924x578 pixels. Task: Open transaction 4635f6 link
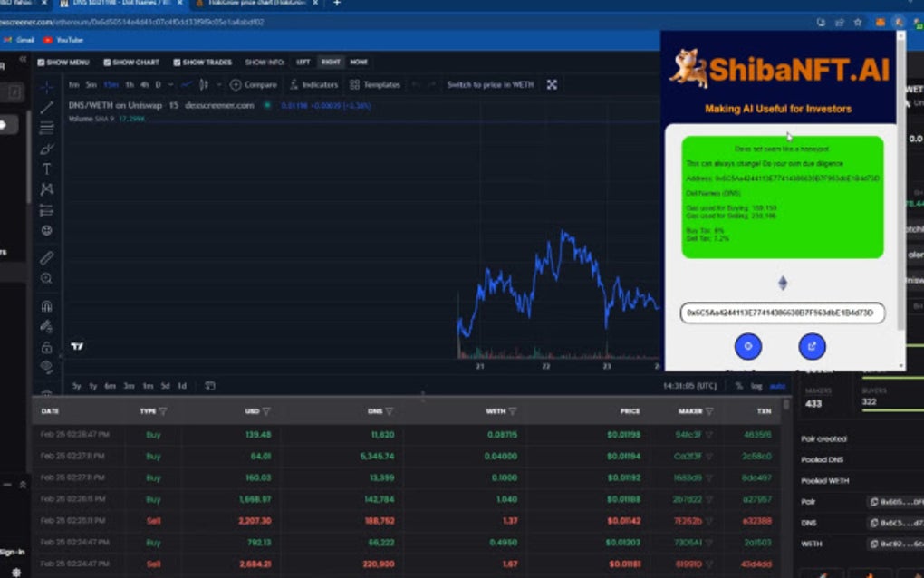757,435
